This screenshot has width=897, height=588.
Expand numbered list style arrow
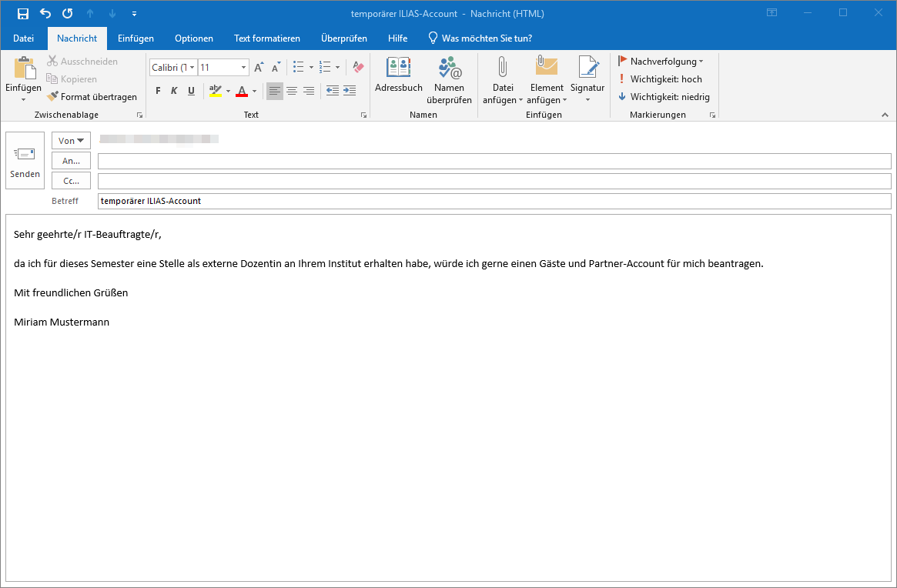337,68
